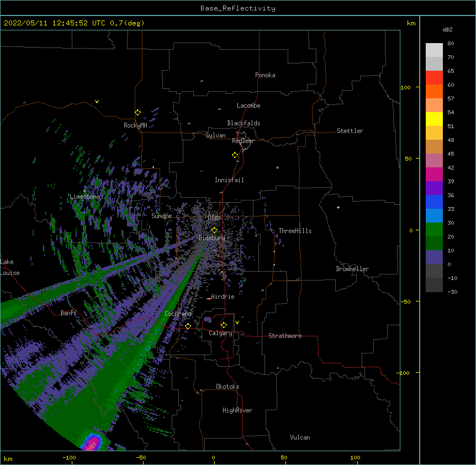Pick the yellow 54–51 dBZ legend color
The image size is (476, 465).
[434, 119]
